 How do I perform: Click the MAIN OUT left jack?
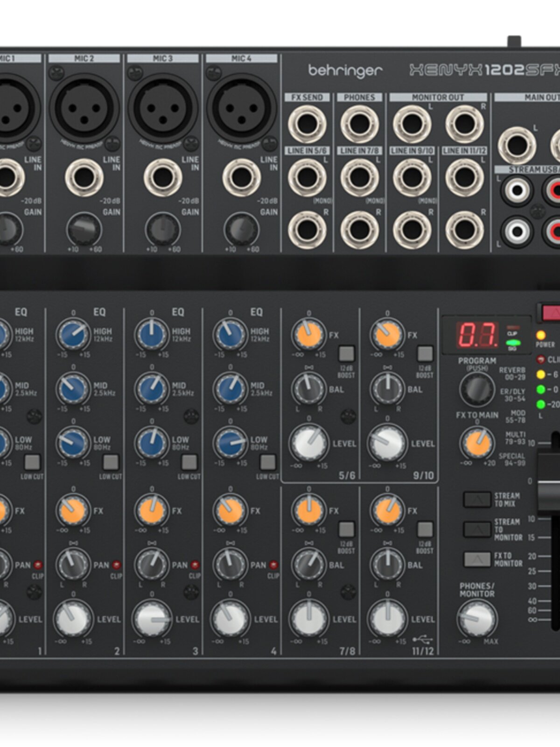point(517,145)
